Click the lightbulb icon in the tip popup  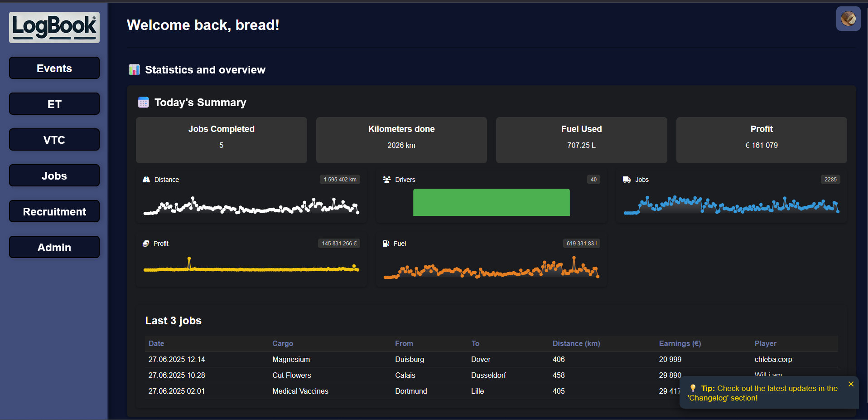pos(693,388)
